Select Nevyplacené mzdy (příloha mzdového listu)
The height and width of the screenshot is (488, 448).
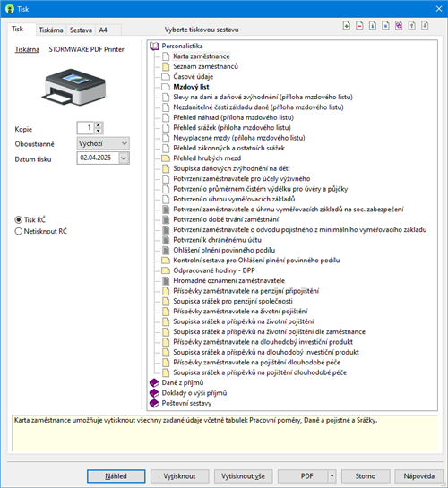pyautogui.click(x=239, y=138)
